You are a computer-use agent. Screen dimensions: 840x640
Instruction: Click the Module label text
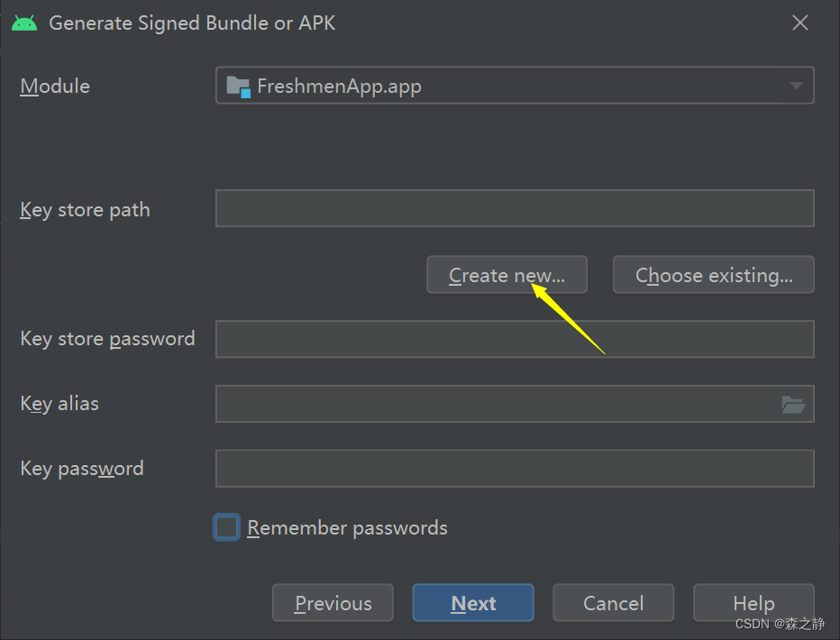click(x=55, y=86)
